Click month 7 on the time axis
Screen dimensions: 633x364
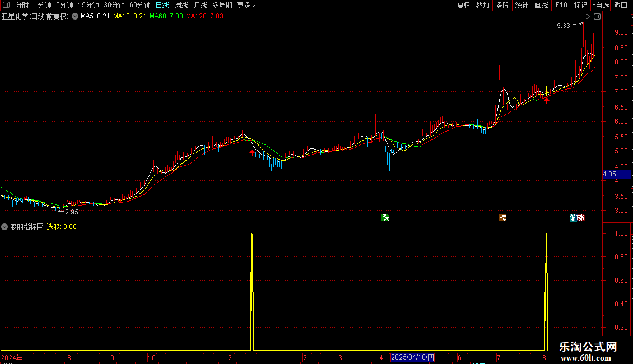pos(499,357)
